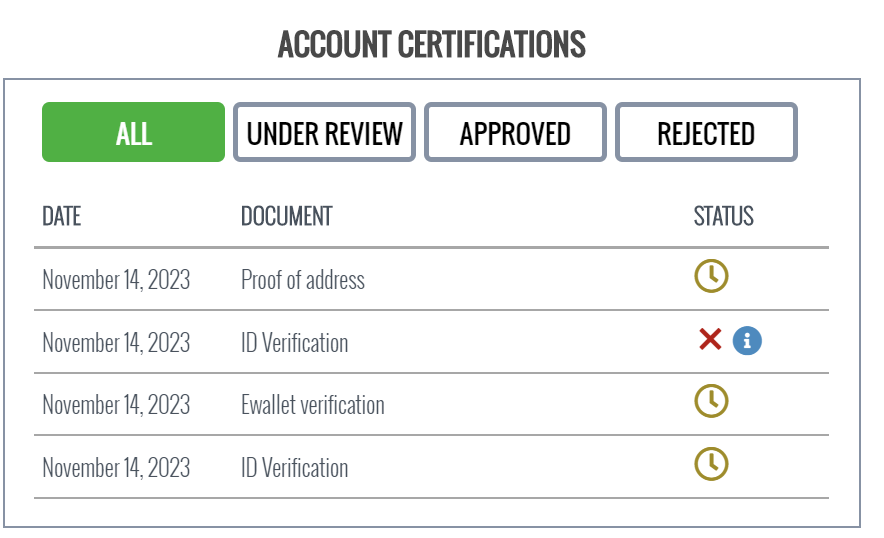The image size is (884, 538).
Task: Click the DATE column header
Action: (x=61, y=217)
